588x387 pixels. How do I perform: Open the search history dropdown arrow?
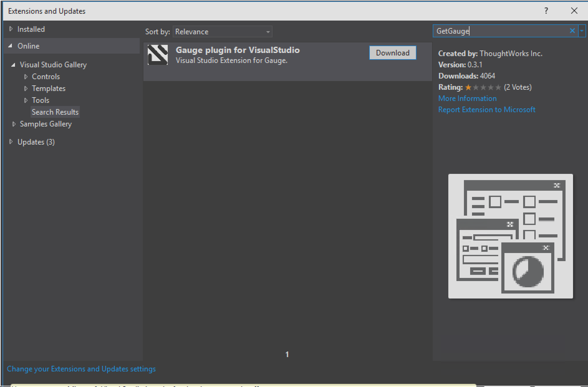(x=582, y=31)
